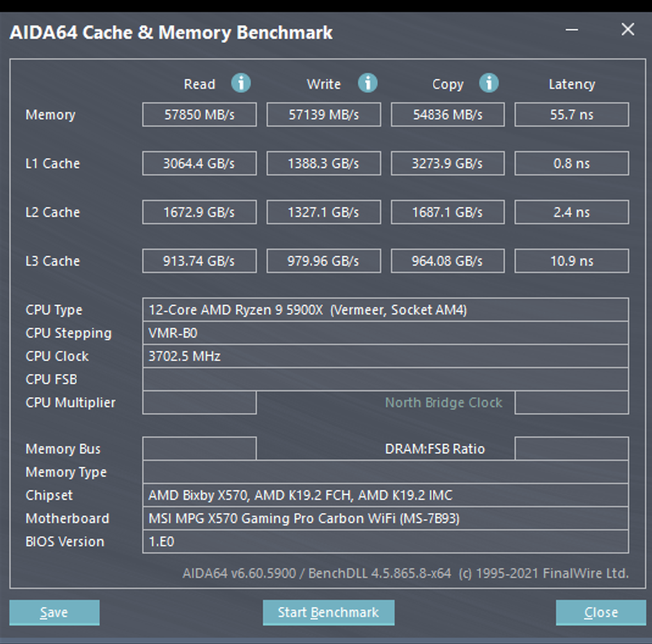Select L2 Cache Read 1672.9 GB/s

pos(199,212)
